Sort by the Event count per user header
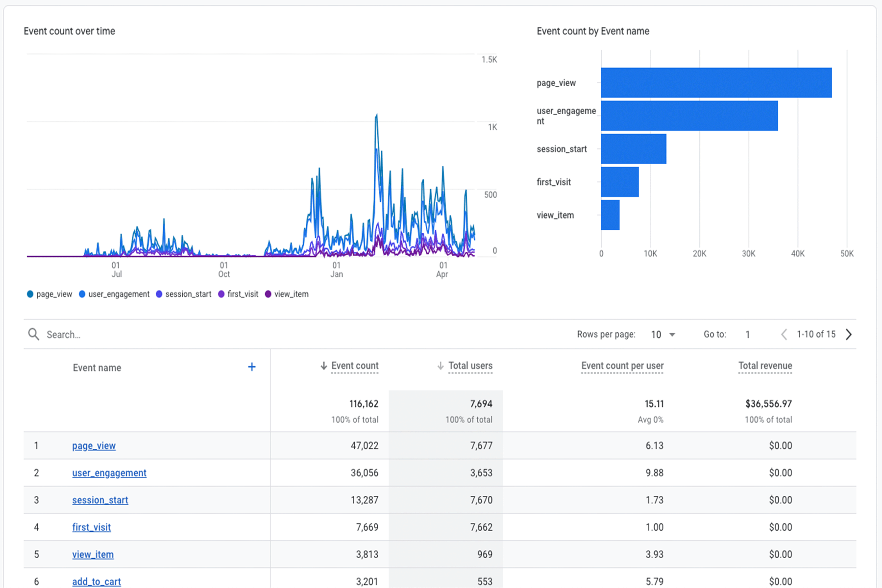The height and width of the screenshot is (588, 882). [x=622, y=366]
